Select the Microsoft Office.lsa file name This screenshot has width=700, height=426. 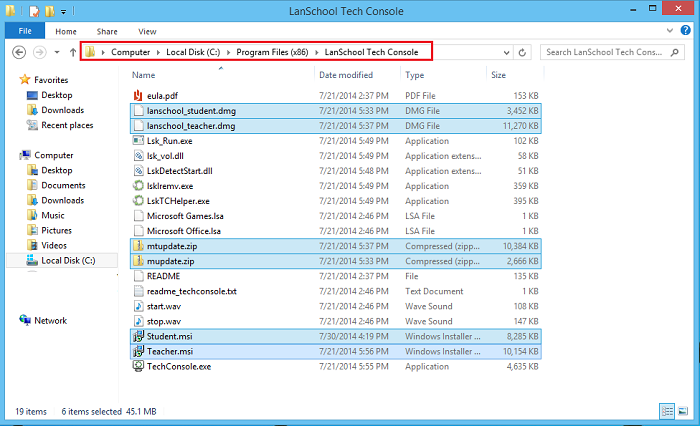tap(184, 231)
